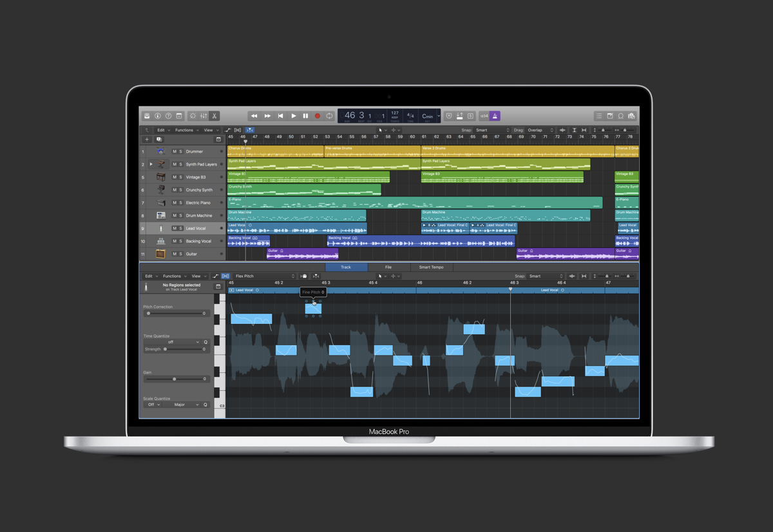
Task: Rewind the project
Action: click(254, 116)
